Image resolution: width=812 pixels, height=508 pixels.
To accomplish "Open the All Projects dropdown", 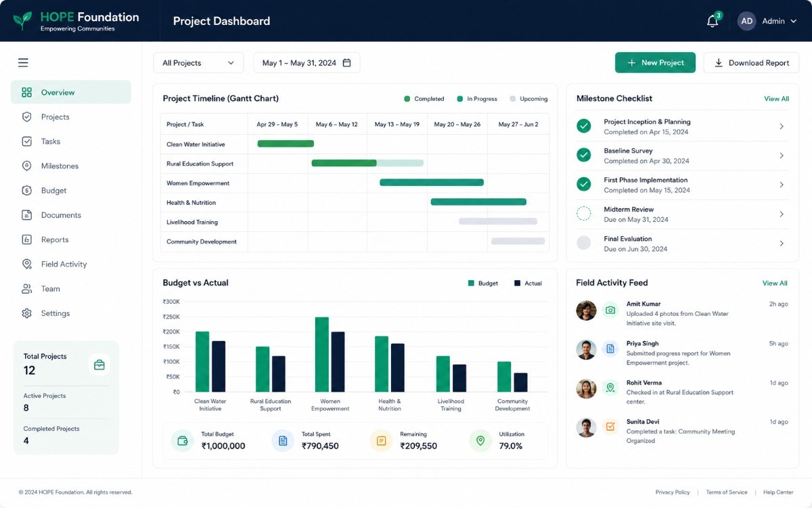I will point(198,63).
